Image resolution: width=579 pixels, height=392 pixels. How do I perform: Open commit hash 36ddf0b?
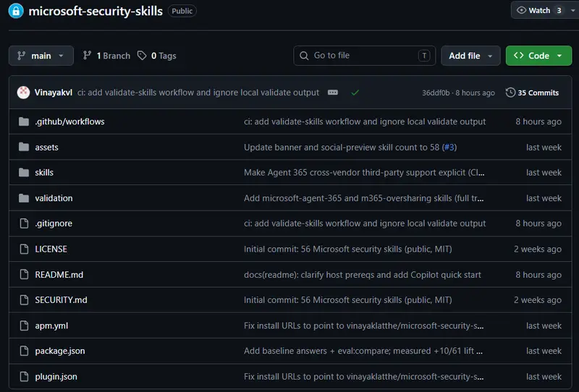436,93
